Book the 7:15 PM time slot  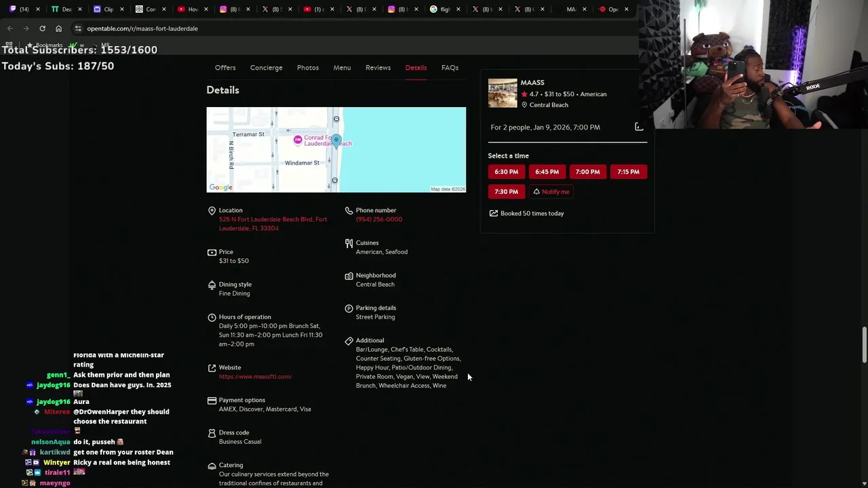coord(628,172)
